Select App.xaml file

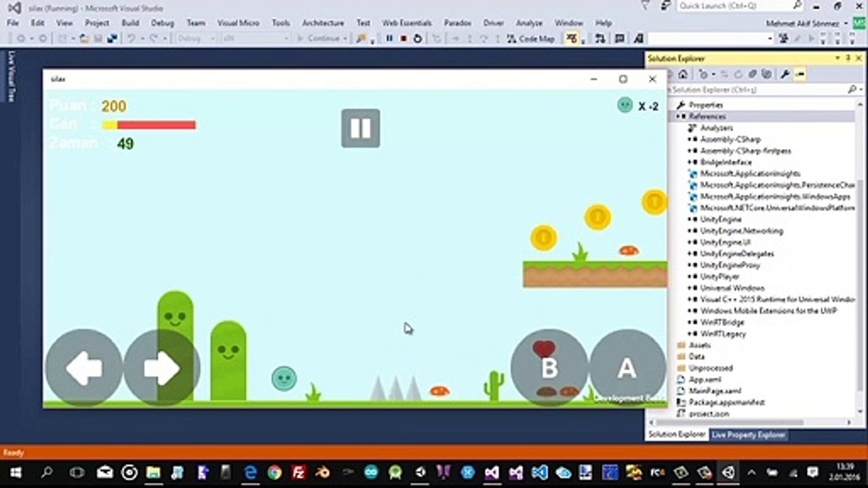[x=705, y=380]
